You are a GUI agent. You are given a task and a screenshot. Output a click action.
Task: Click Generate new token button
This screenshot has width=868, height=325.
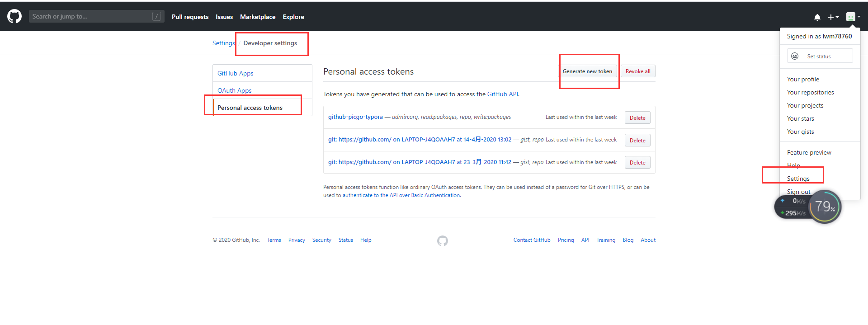coord(587,71)
